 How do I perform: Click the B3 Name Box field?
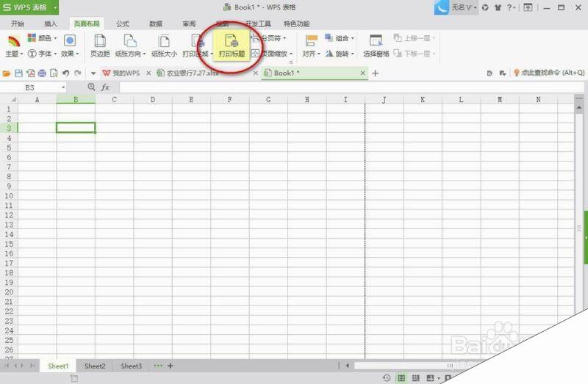(x=30, y=87)
